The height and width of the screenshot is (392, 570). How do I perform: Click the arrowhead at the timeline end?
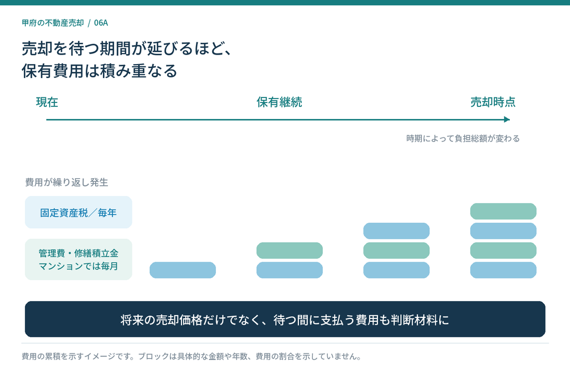507,119
